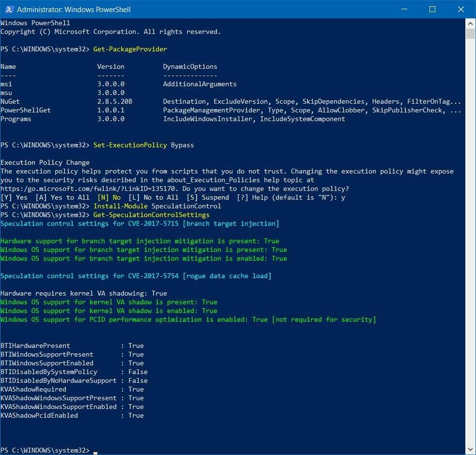
Task: Select the 'NuGet' provider name
Action: coord(10,101)
